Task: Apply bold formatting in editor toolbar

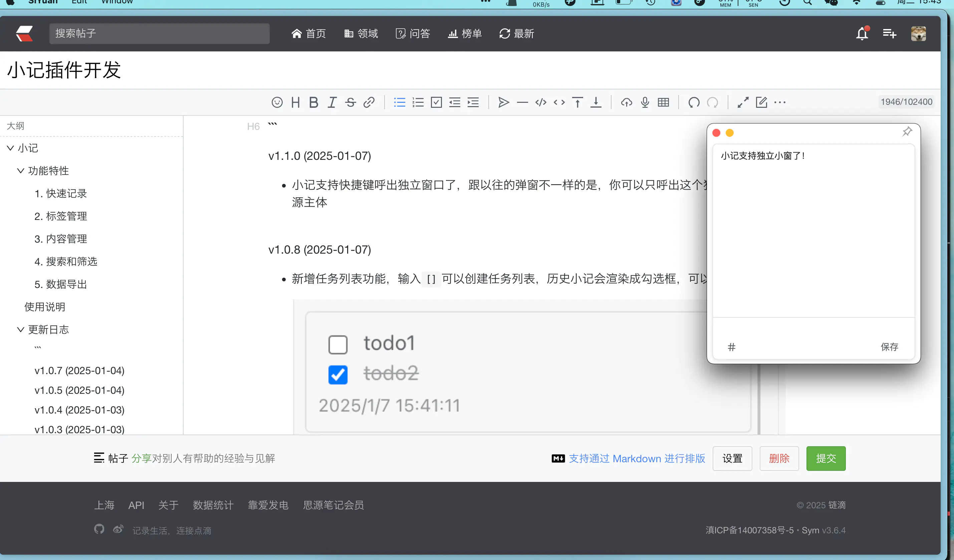Action: tap(313, 102)
